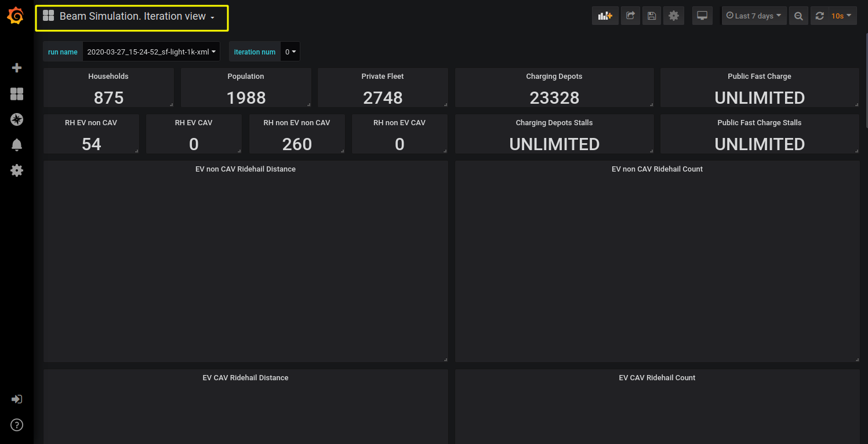Open the 10s refresh interval dropdown

point(842,16)
